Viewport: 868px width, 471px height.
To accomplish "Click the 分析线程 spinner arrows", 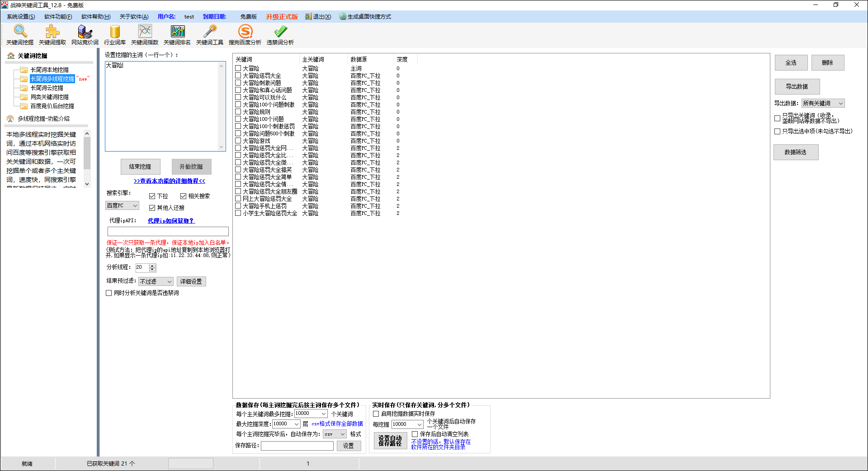I will (152, 267).
